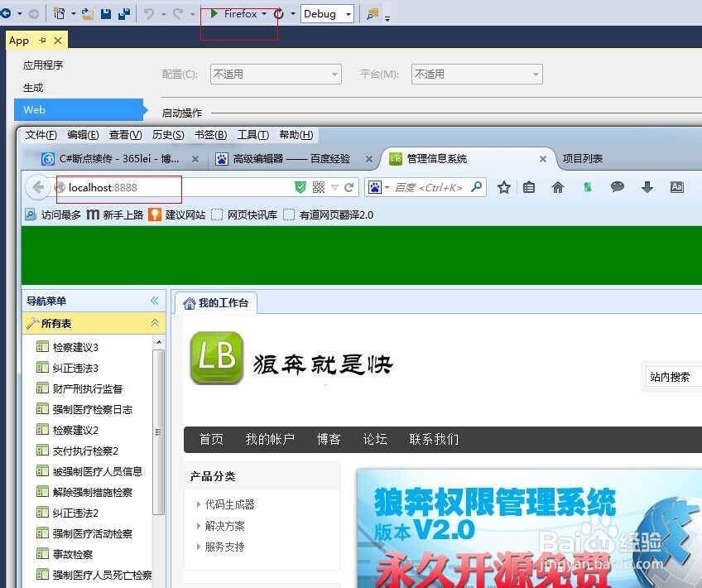Open the Debug configuration dropdown

click(327, 14)
